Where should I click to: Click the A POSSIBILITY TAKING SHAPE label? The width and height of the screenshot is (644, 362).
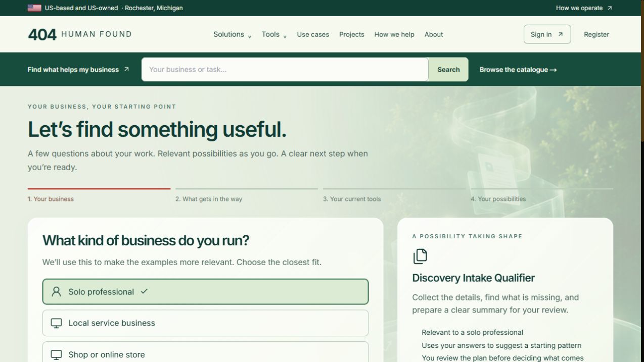pyautogui.click(x=467, y=236)
